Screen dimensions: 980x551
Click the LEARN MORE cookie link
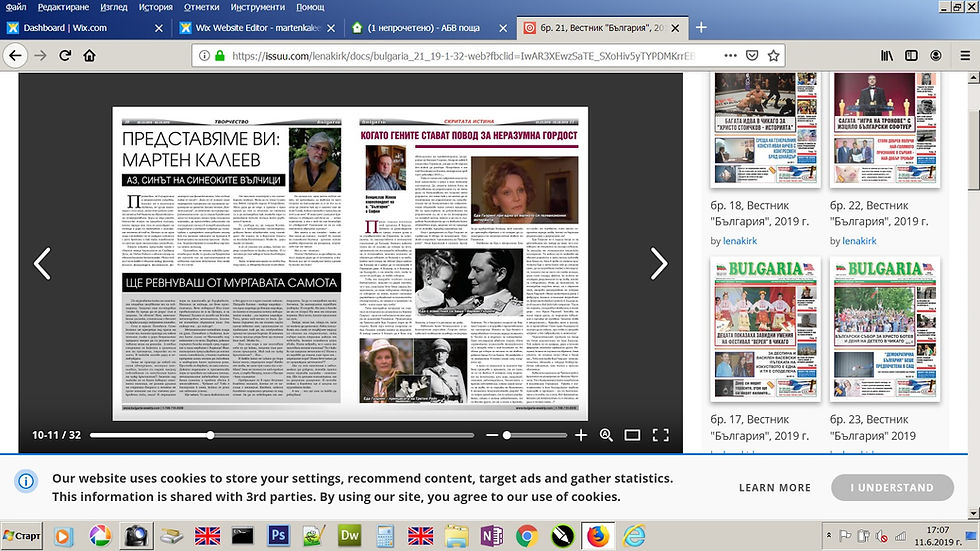coord(775,488)
